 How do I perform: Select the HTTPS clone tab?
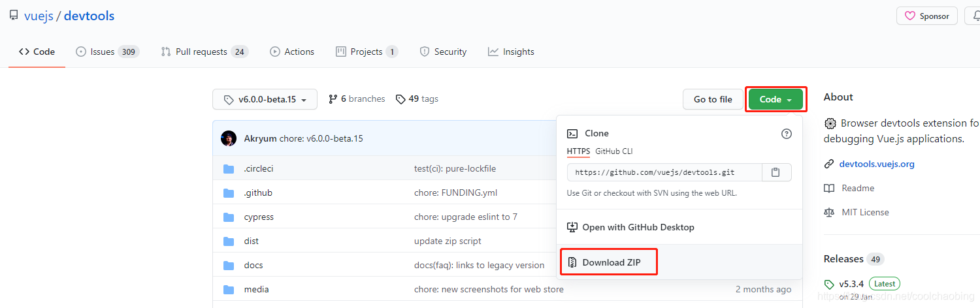(578, 151)
